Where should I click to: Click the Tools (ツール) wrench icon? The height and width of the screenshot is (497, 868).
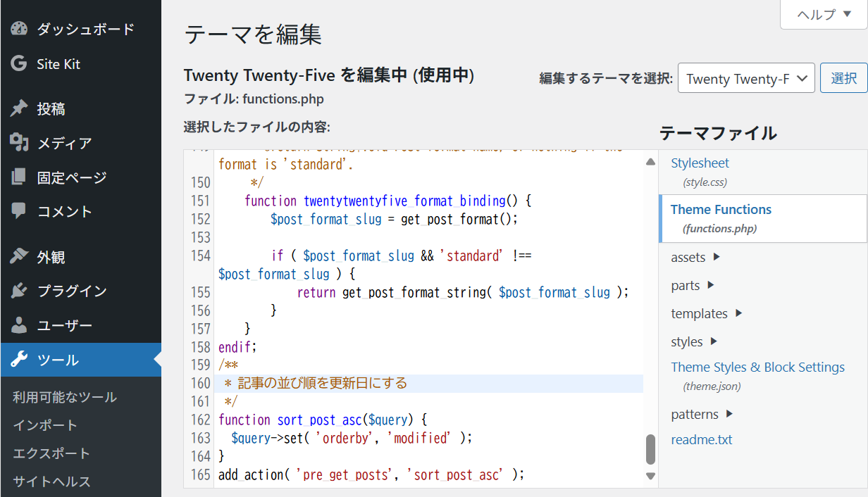click(19, 360)
